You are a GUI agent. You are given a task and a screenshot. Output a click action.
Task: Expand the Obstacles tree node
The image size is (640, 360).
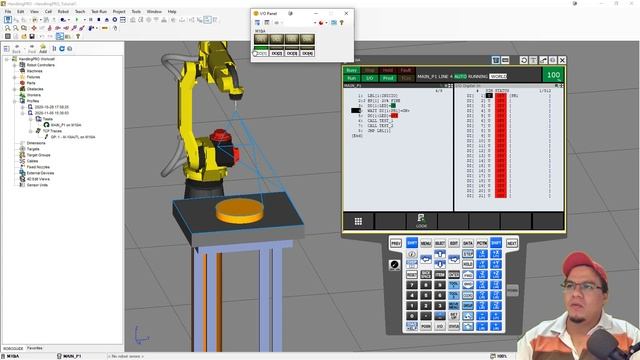point(15,89)
